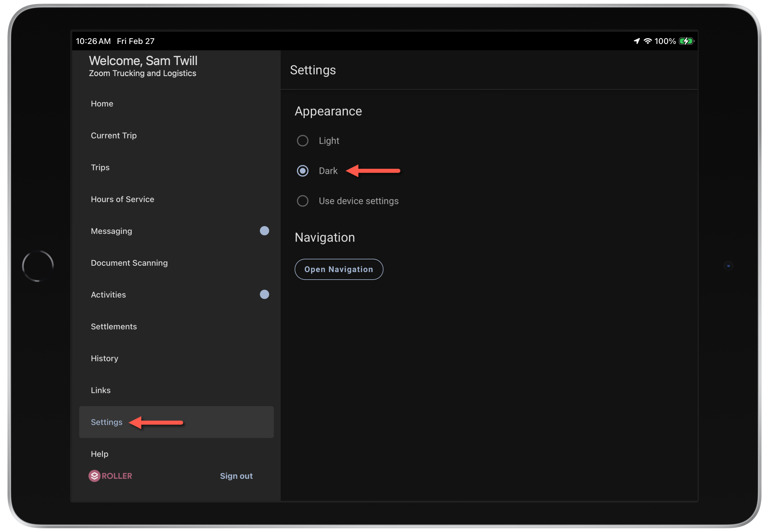Open the Help section
The width and height of the screenshot is (769, 532).
pyautogui.click(x=99, y=454)
